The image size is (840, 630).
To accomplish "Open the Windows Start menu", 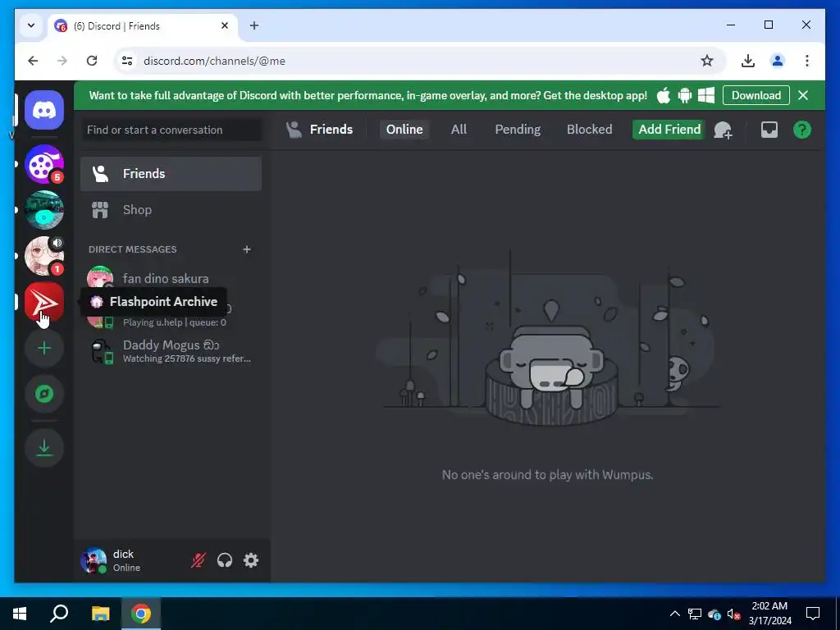I will click(x=20, y=614).
